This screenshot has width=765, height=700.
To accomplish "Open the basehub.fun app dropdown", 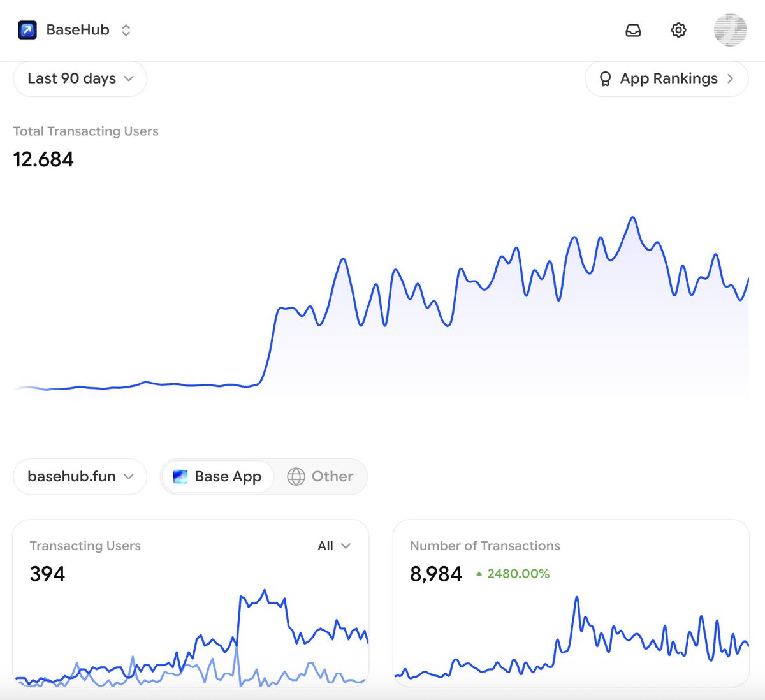I will click(x=80, y=476).
